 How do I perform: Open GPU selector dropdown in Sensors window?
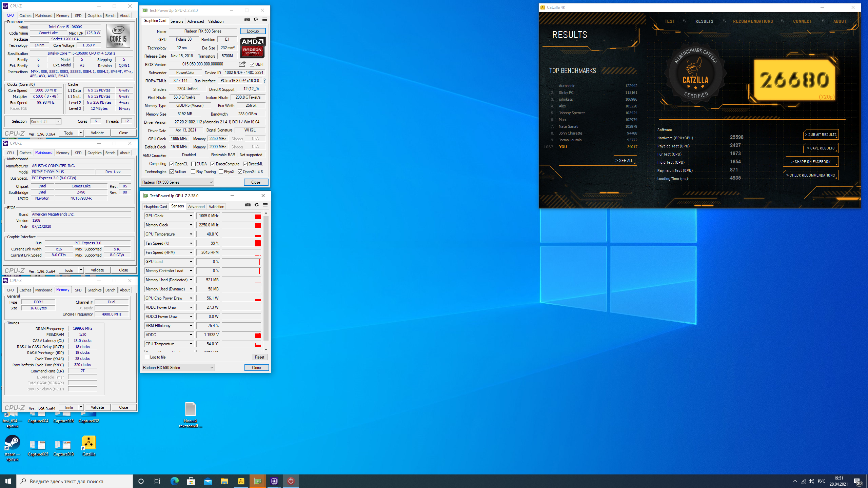point(178,368)
